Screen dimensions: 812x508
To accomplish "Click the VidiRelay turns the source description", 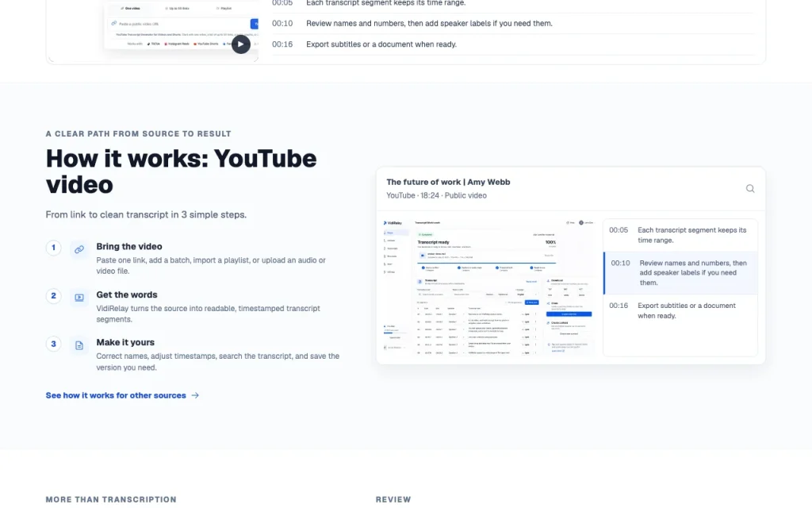I will [209, 314].
